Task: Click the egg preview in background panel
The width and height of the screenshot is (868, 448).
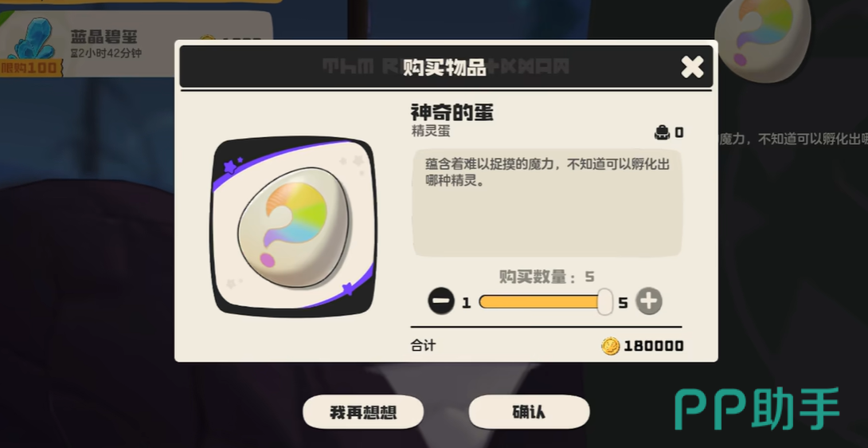Action: (x=762, y=39)
